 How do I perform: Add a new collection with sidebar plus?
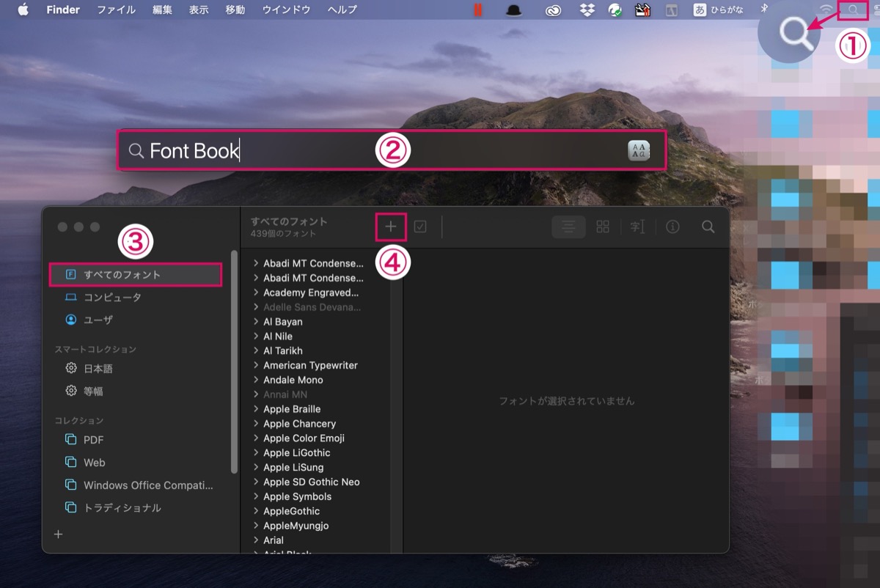tap(59, 534)
